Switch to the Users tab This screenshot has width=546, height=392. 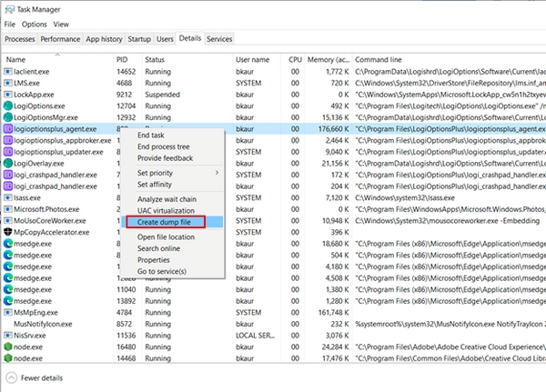click(x=165, y=39)
